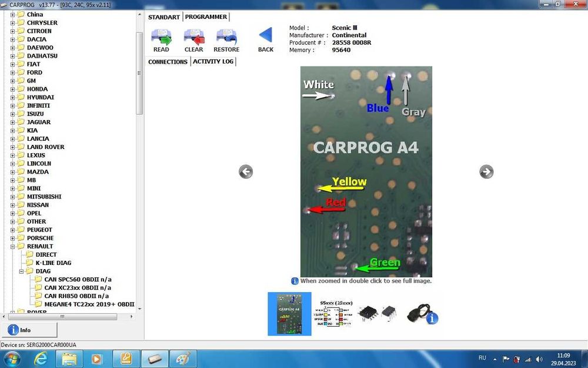Select the MITSUBISHI folder
Viewport: 588px width, 368px height.
[44, 197]
